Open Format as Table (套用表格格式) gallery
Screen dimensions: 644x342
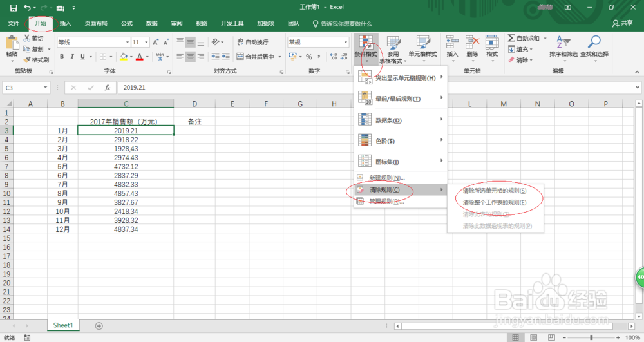pos(393,49)
